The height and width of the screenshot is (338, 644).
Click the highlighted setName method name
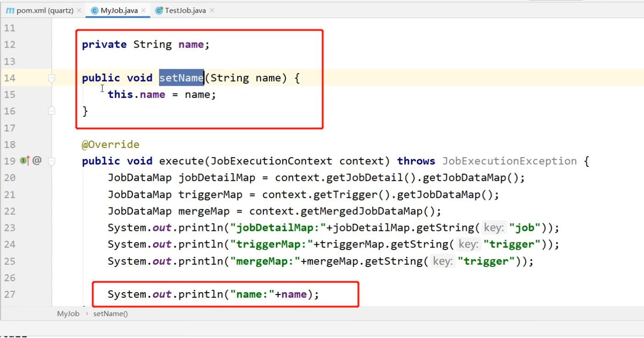[181, 78]
